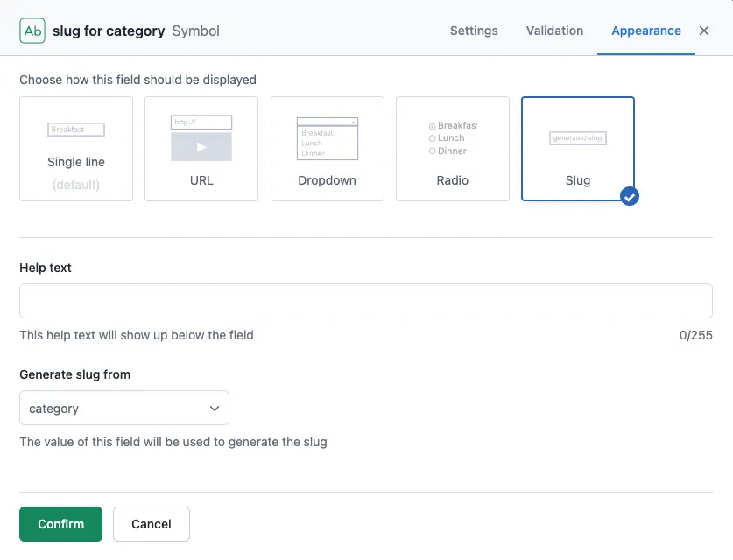Image resolution: width=733 pixels, height=560 pixels.
Task: Select the Slug appearance card
Action: [578, 149]
